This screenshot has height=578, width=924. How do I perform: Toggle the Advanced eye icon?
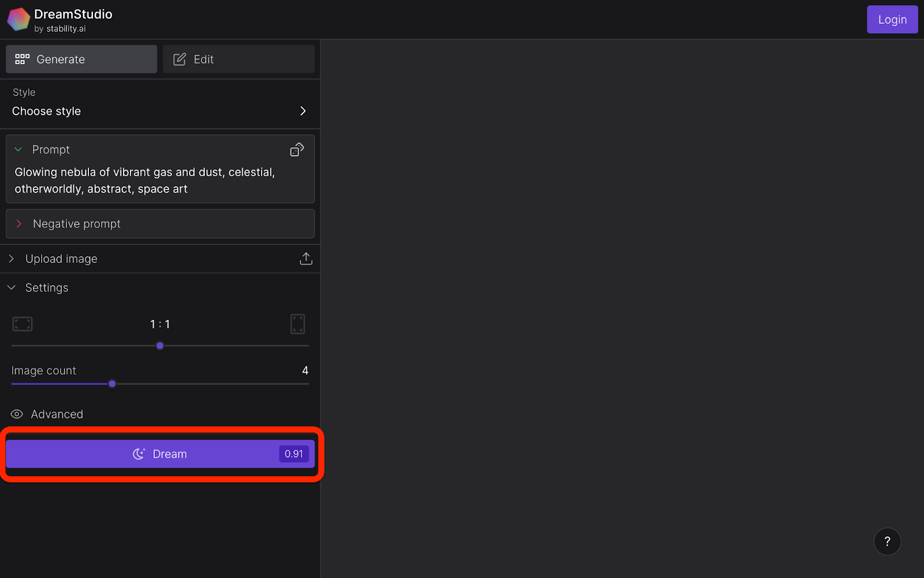point(17,414)
